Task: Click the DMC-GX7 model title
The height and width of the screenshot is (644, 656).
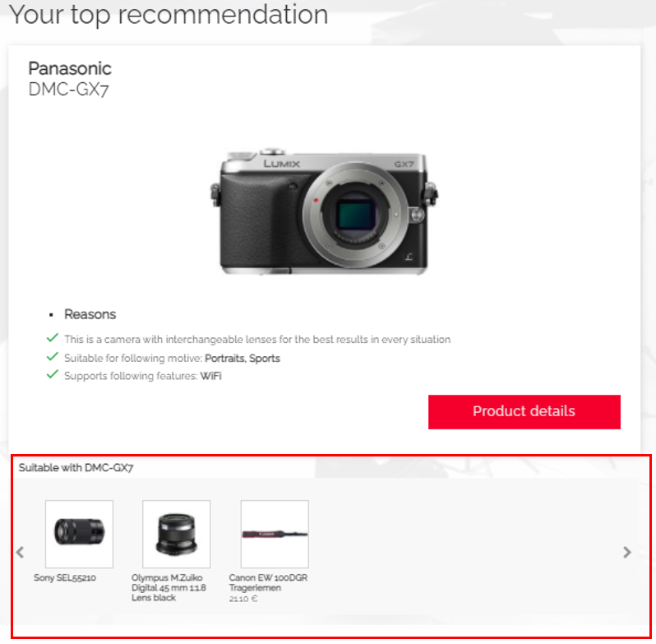Action: 68,90
